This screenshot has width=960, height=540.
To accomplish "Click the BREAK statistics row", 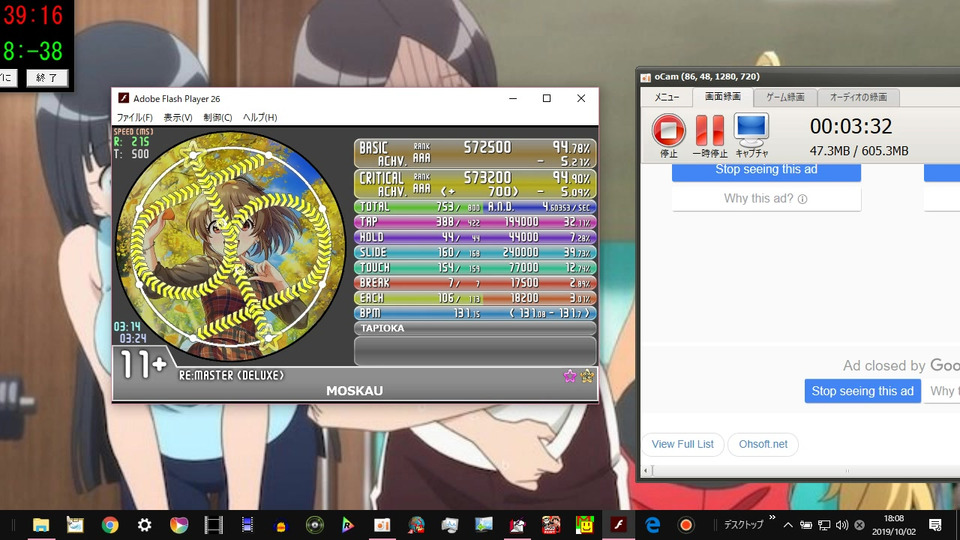I will pos(475,283).
